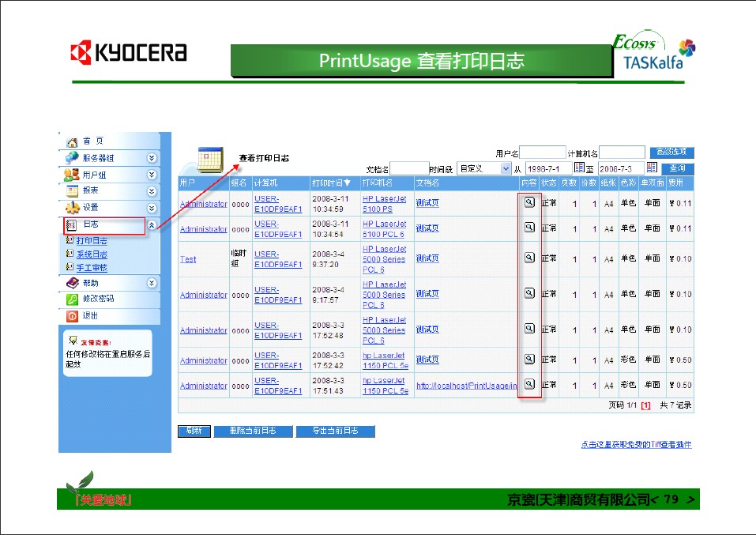The height and width of the screenshot is (535, 756).
Task: Click the 退出 logout icon
Action: point(73,316)
